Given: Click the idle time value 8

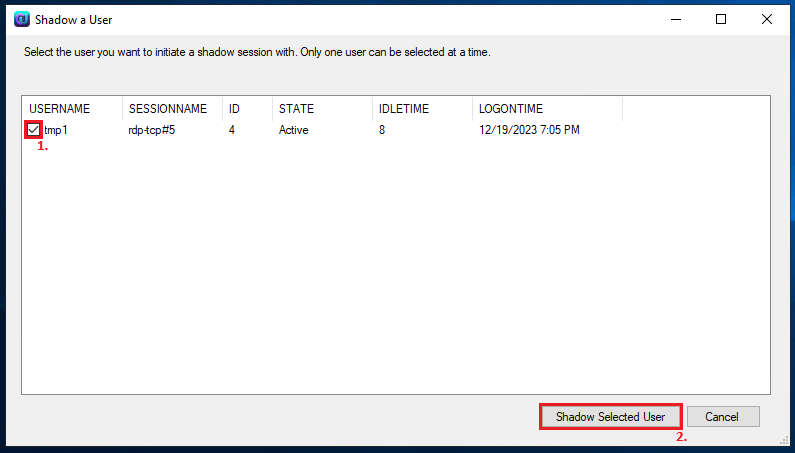Looking at the screenshot, I should click(x=382, y=130).
